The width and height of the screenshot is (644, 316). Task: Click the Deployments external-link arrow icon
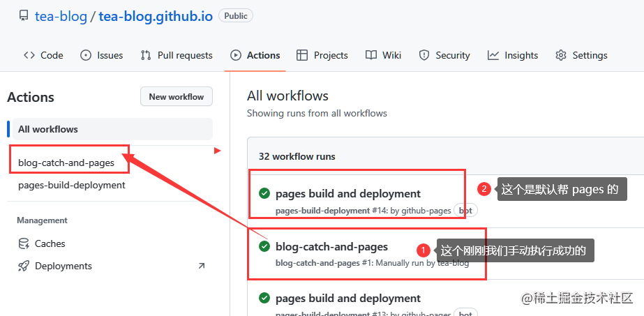click(x=201, y=266)
